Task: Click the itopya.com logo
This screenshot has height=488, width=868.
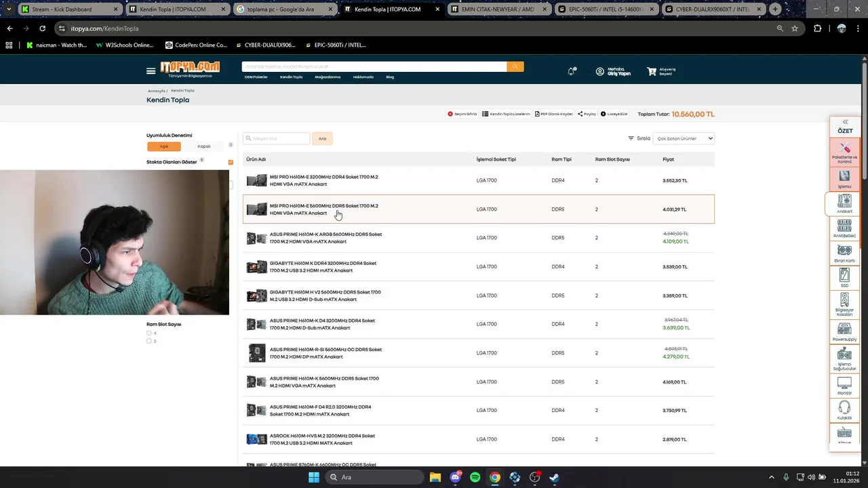Action: (x=191, y=68)
